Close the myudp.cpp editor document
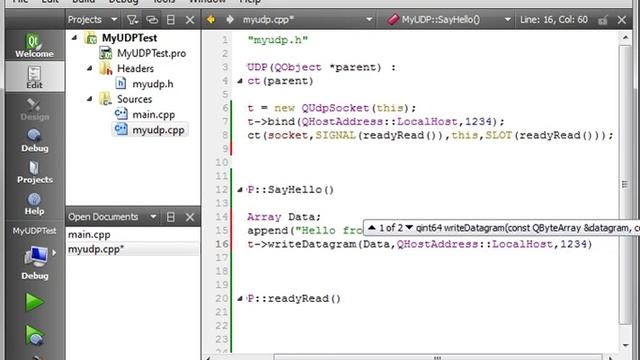640x360 pixels. [622, 20]
